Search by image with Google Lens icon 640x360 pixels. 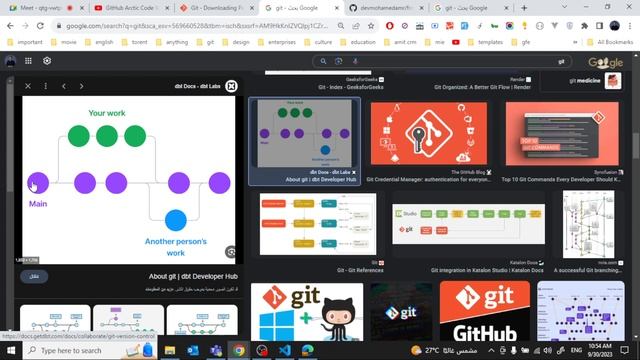tap(338, 61)
